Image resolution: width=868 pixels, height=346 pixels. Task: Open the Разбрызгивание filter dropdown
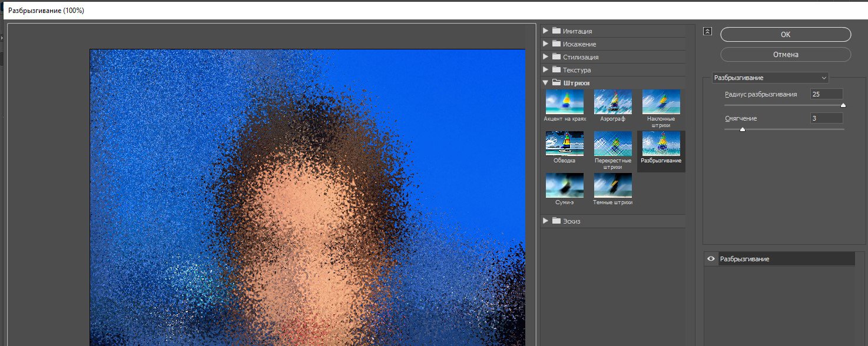pyautogui.click(x=770, y=78)
